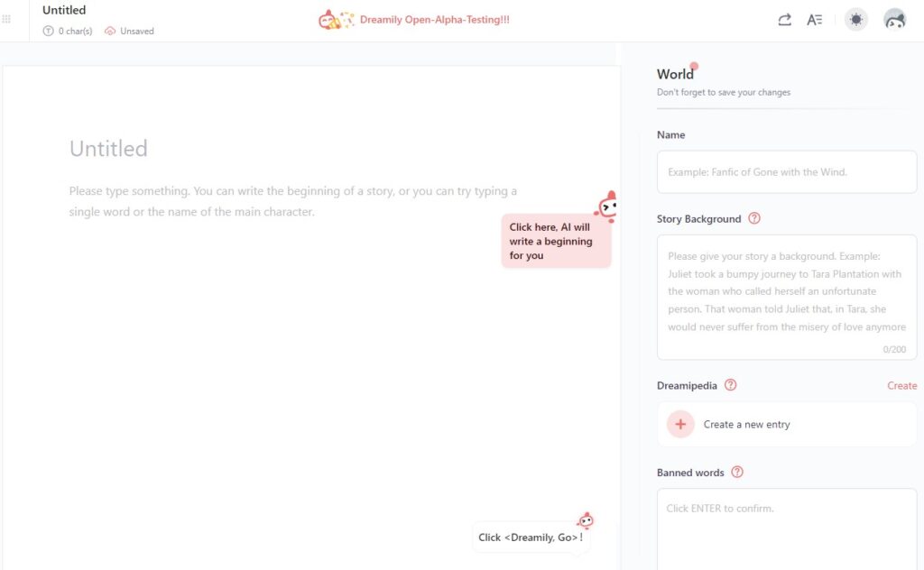
Task: Click the Unsaved cloud status indicator
Action: tap(129, 31)
